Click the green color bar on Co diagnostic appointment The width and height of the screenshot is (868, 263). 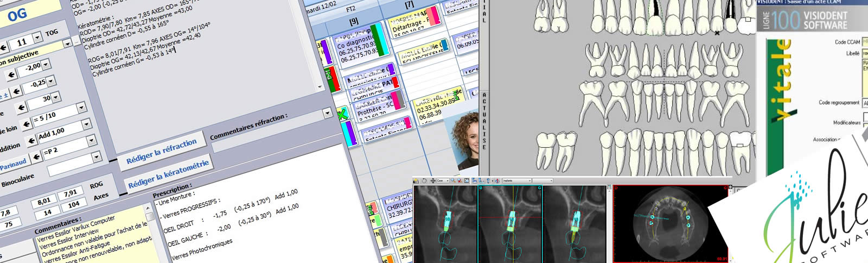[x=381, y=41]
